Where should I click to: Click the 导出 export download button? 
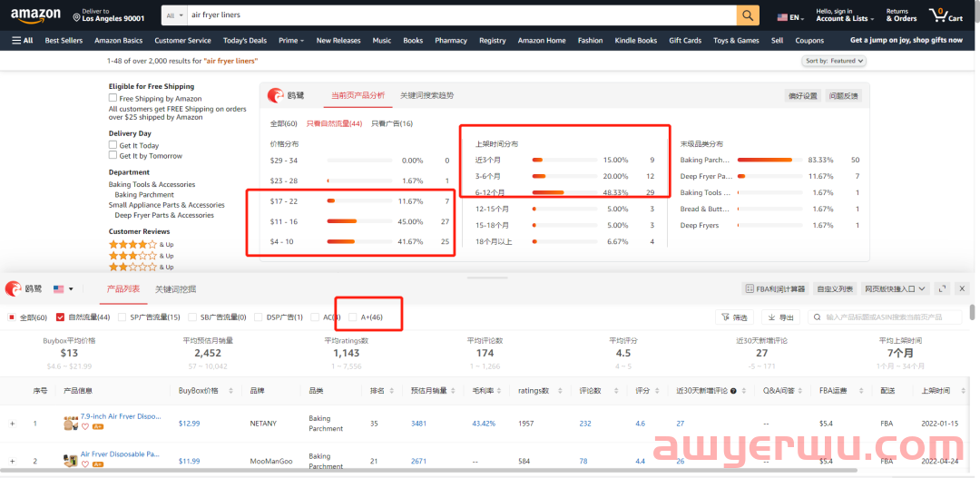pyautogui.click(x=781, y=317)
